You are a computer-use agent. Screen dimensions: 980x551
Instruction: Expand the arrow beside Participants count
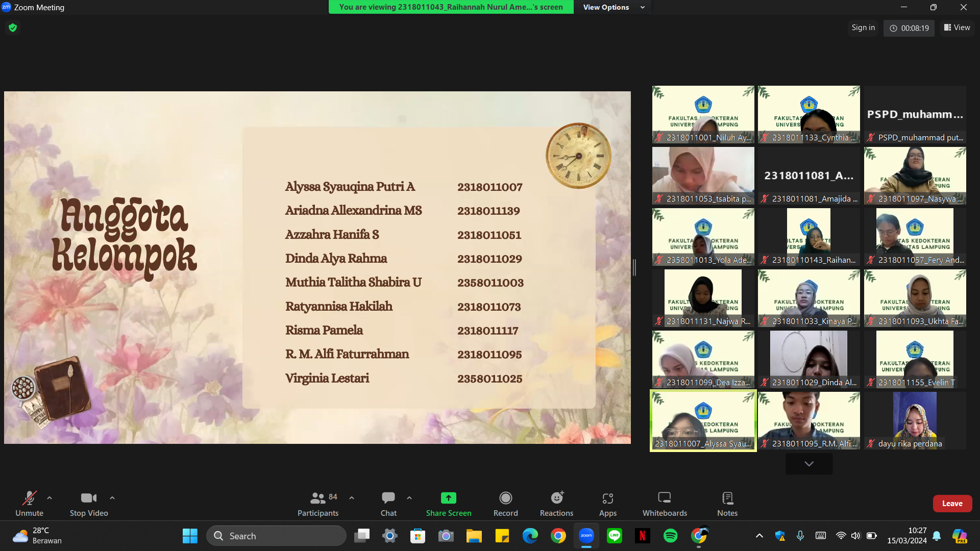[x=352, y=498]
